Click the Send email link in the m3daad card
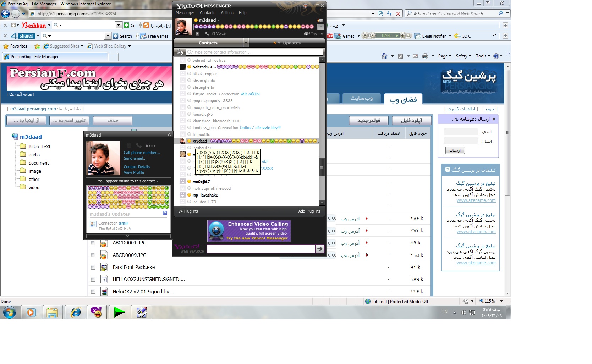This screenshot has width=592, height=364. (135, 158)
